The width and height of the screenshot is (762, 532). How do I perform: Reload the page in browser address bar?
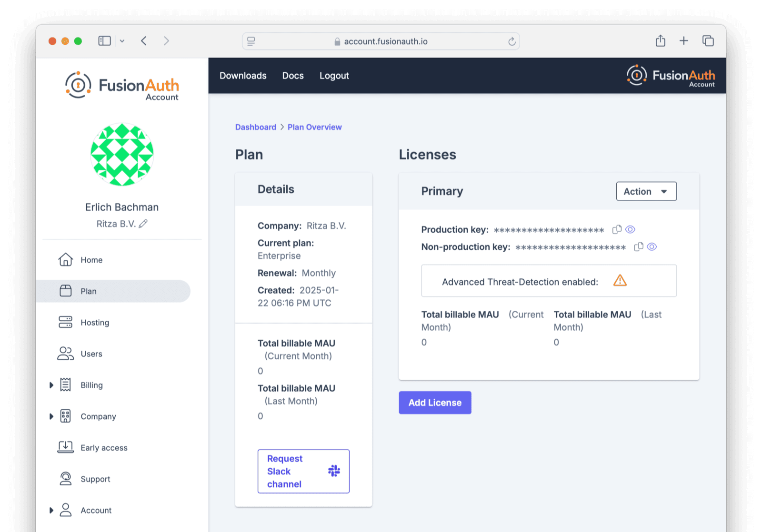511,41
